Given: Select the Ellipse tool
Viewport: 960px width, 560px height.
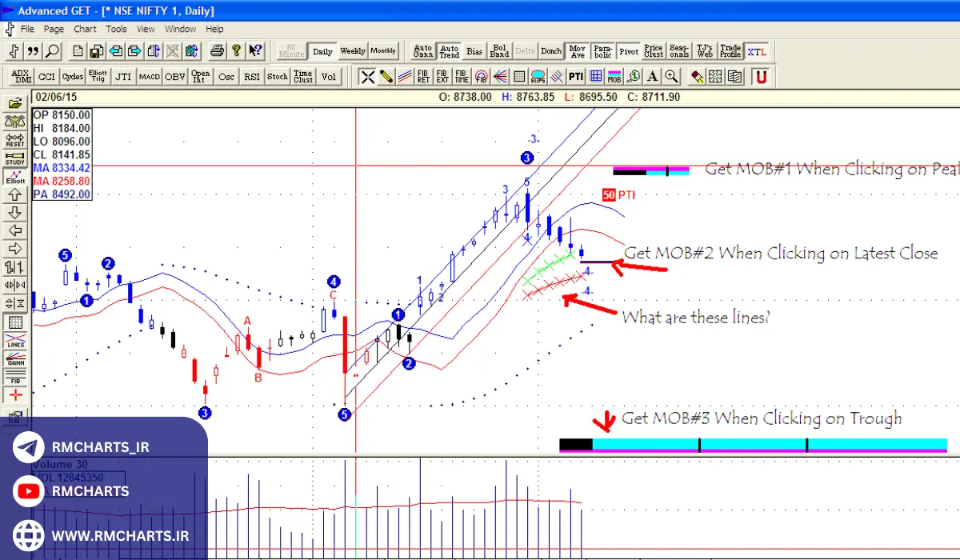Looking at the screenshot, I should tap(538, 77).
